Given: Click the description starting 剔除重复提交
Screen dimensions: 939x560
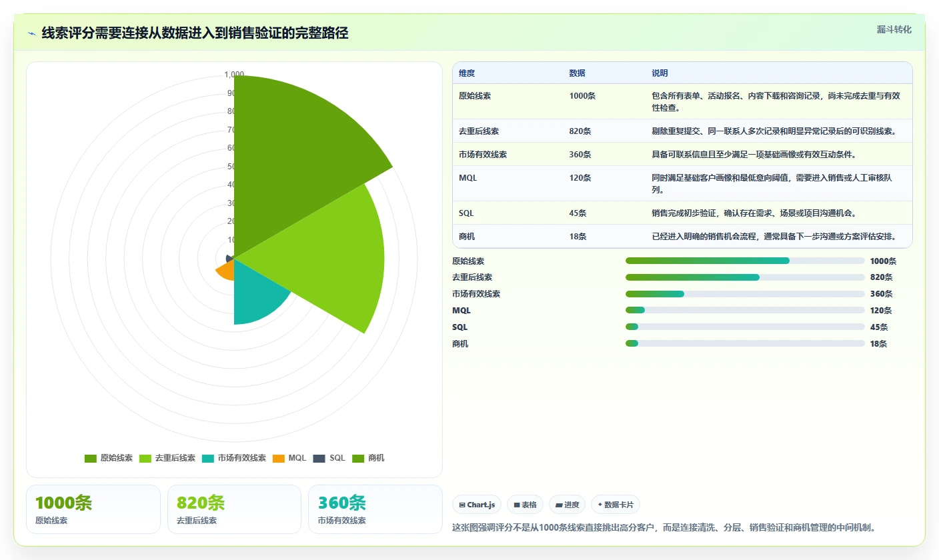Looking at the screenshot, I should pyautogui.click(x=774, y=131).
